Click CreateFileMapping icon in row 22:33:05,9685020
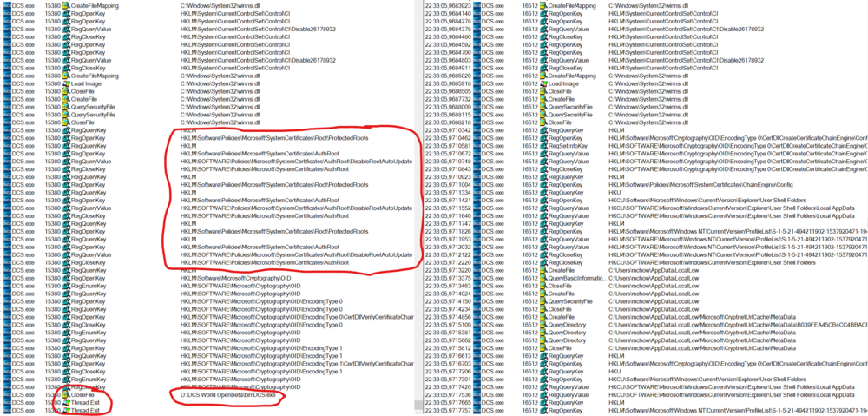868x416 pixels. pyautogui.click(x=543, y=76)
